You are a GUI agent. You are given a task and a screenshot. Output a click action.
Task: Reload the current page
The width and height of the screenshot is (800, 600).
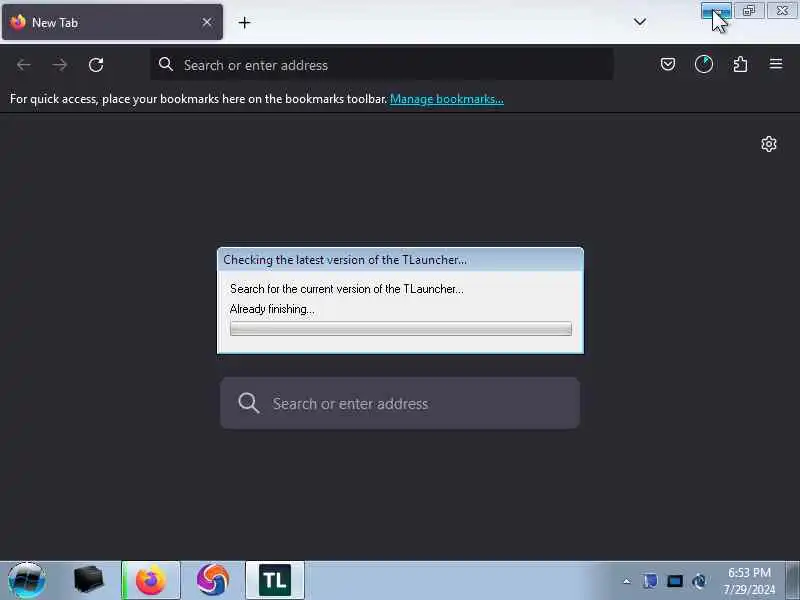(x=96, y=65)
